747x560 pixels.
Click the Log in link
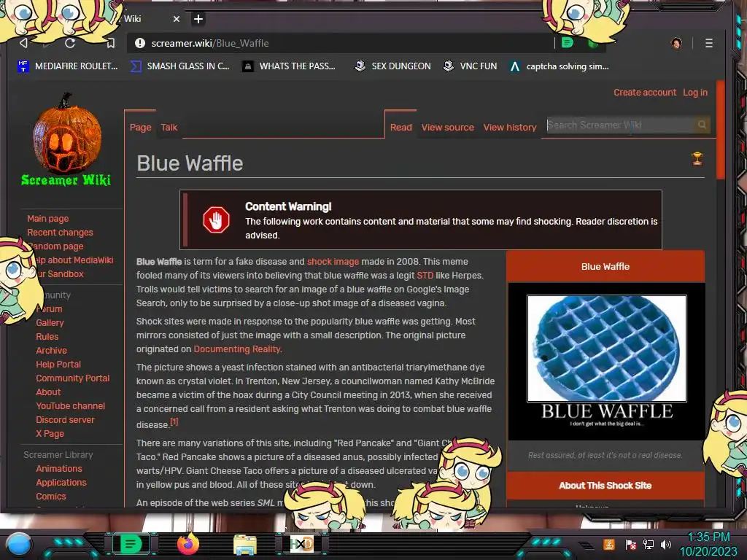(x=695, y=93)
